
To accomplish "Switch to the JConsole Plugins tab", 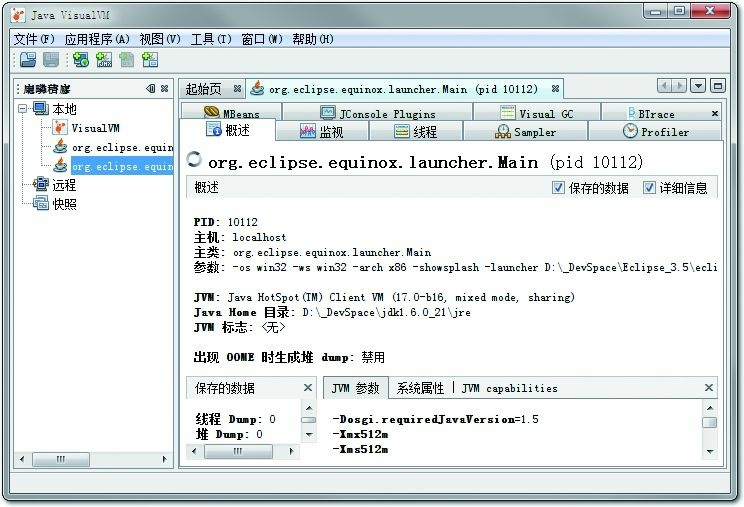I will pos(377,113).
